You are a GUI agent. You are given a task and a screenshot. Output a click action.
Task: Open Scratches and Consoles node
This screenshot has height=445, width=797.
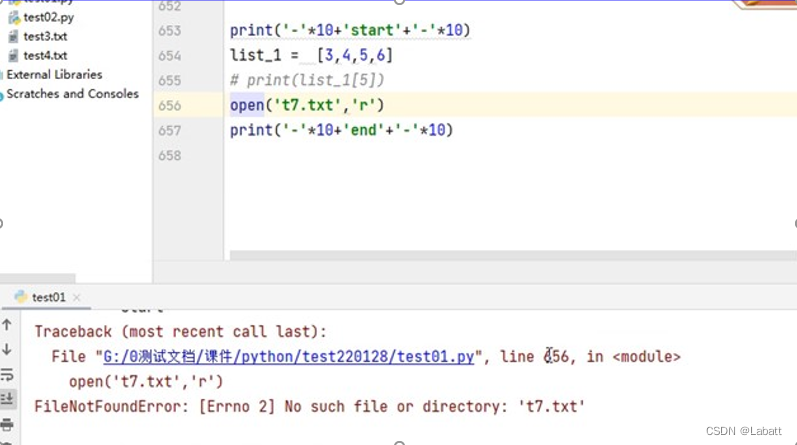[x=72, y=94]
